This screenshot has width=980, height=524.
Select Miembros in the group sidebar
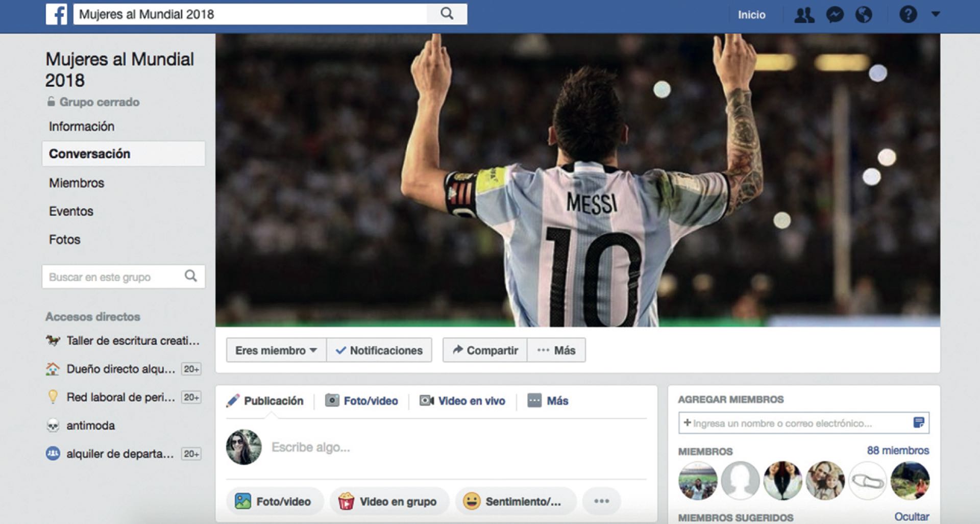point(77,183)
